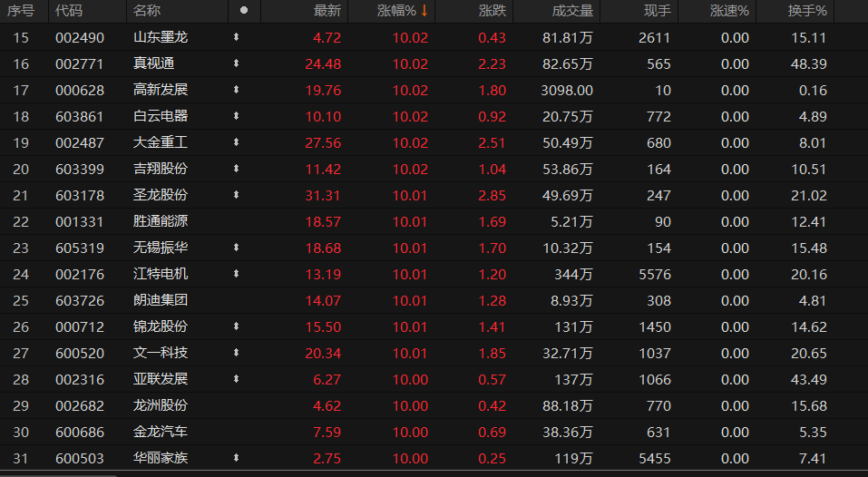Screen dimensions: 868x477
Task: Click the stock code 002176
Action: [80, 275]
